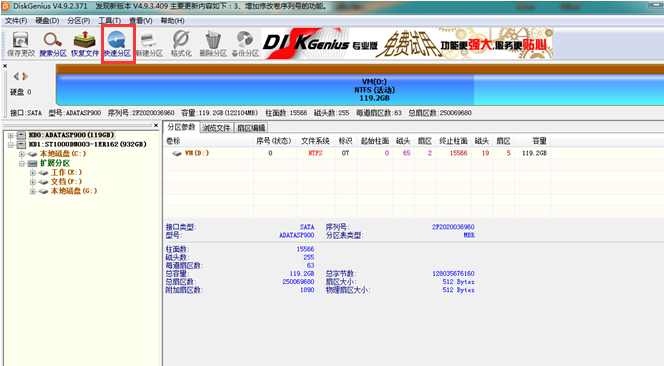The width and height of the screenshot is (664, 366).
Task: Expand 本地磁盘(C:) tree node
Action: pos(22,154)
